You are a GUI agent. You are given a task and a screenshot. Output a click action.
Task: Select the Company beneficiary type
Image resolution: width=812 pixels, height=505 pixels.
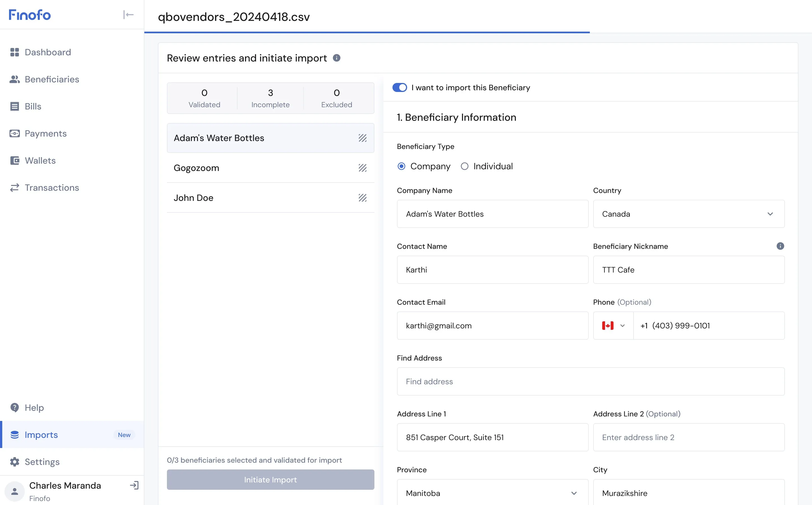401,166
